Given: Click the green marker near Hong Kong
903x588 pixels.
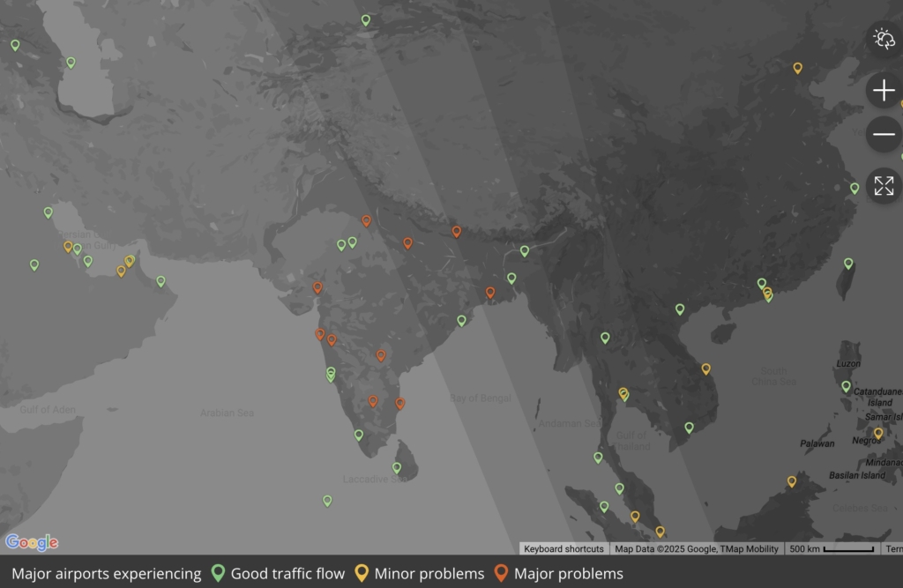Looking at the screenshot, I should [761, 283].
